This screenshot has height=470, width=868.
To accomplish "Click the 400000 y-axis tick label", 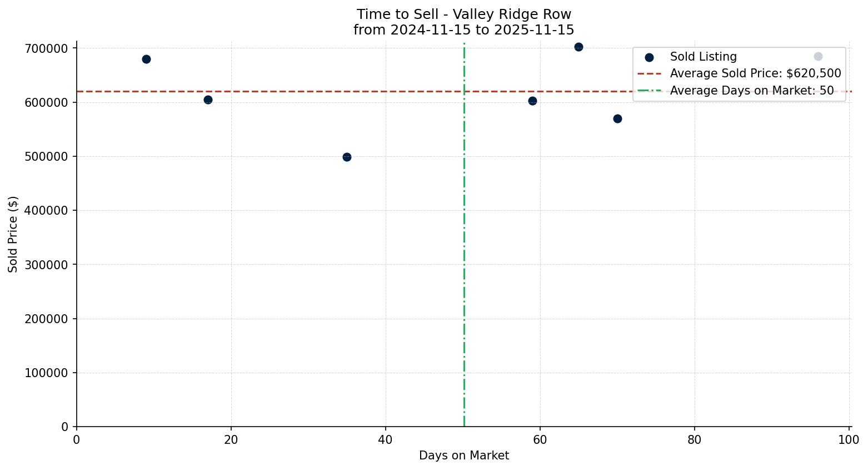I will (46, 211).
